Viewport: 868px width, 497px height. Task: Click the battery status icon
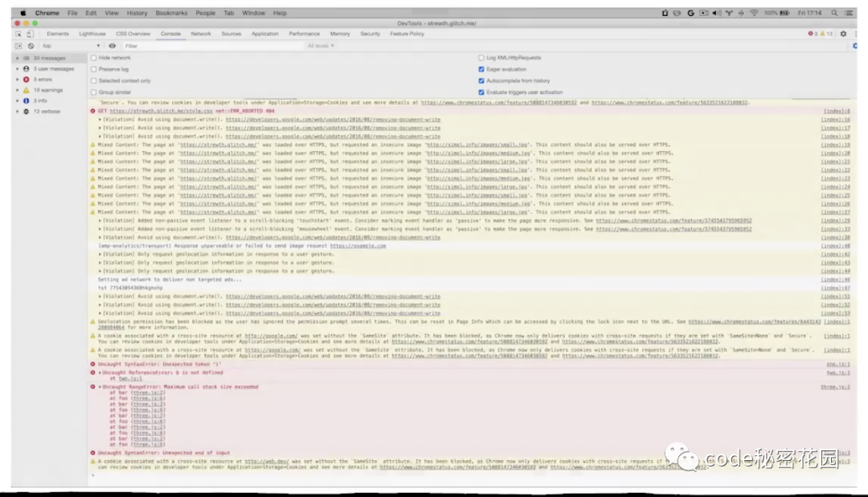click(x=784, y=13)
